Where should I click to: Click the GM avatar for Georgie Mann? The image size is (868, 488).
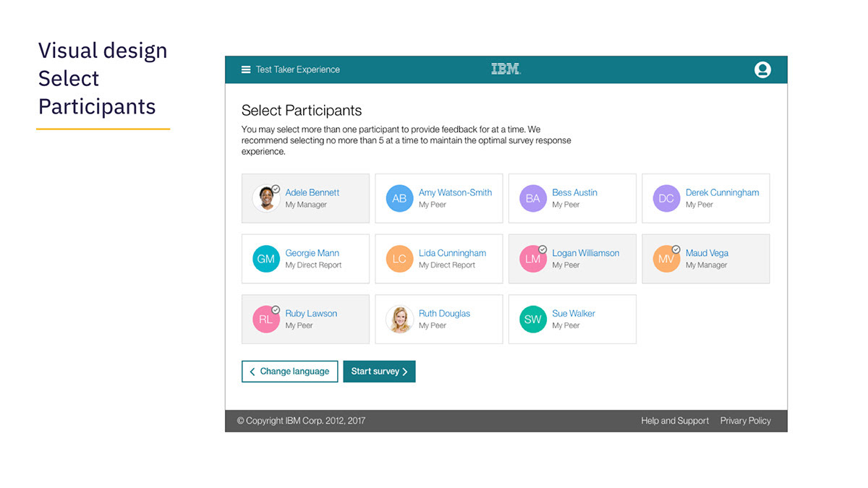pos(265,259)
